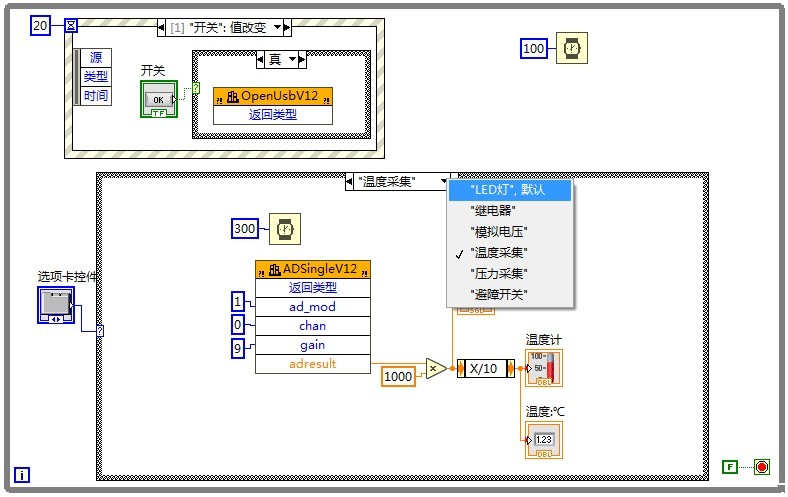788x497 pixels.
Task: Click the 源 event data node item
Action: pos(95,58)
